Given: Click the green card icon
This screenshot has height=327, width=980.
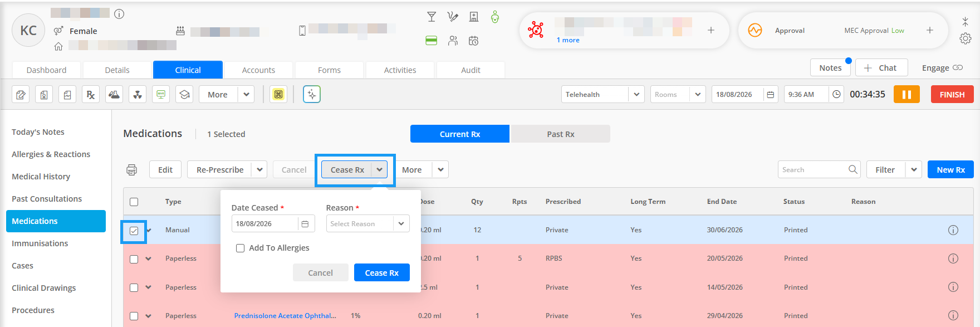Looking at the screenshot, I should pyautogui.click(x=432, y=41).
